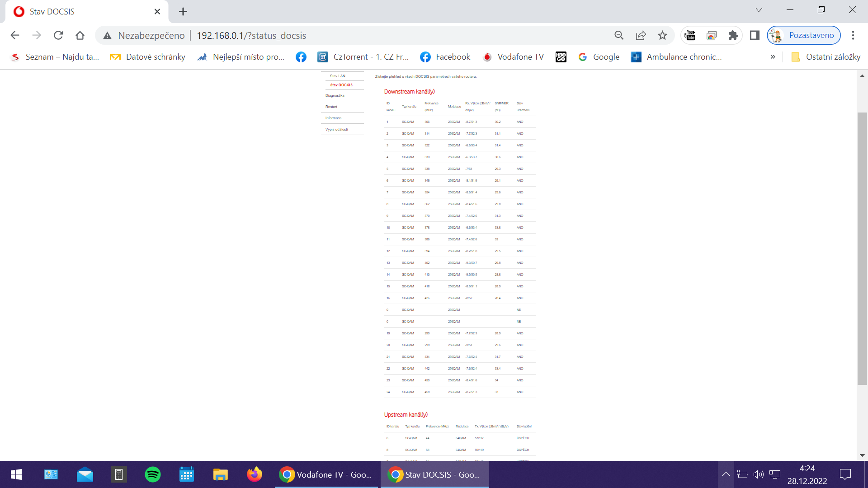Click the share page icon
This screenshot has width=868, height=488.
[x=641, y=35]
